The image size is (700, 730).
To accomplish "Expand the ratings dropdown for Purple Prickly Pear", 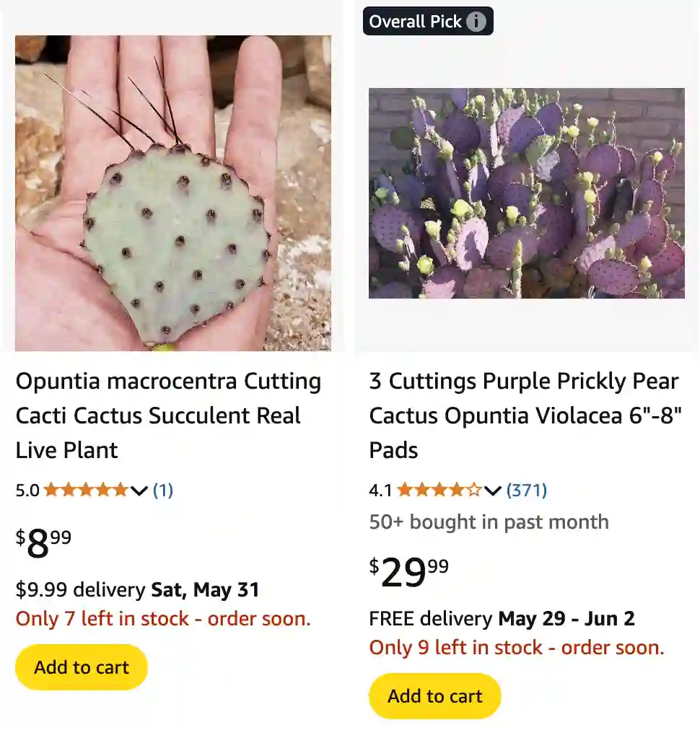I will click(493, 491).
